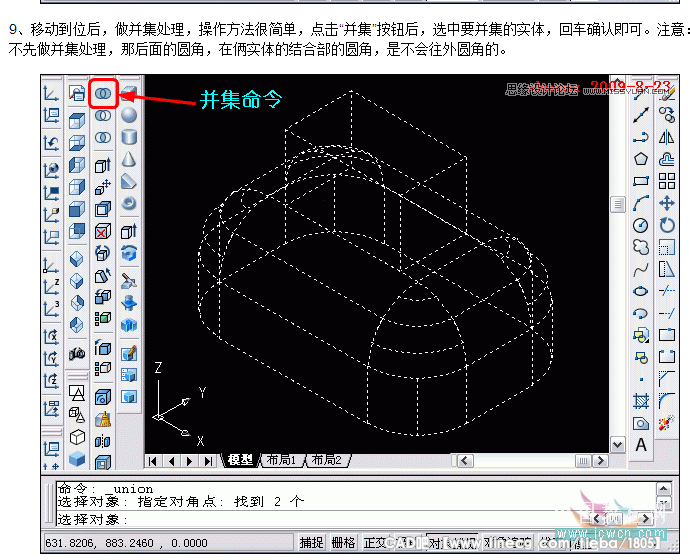The image size is (690, 560).
Task: Select the Subtract solids icon
Action: pyautogui.click(x=103, y=116)
